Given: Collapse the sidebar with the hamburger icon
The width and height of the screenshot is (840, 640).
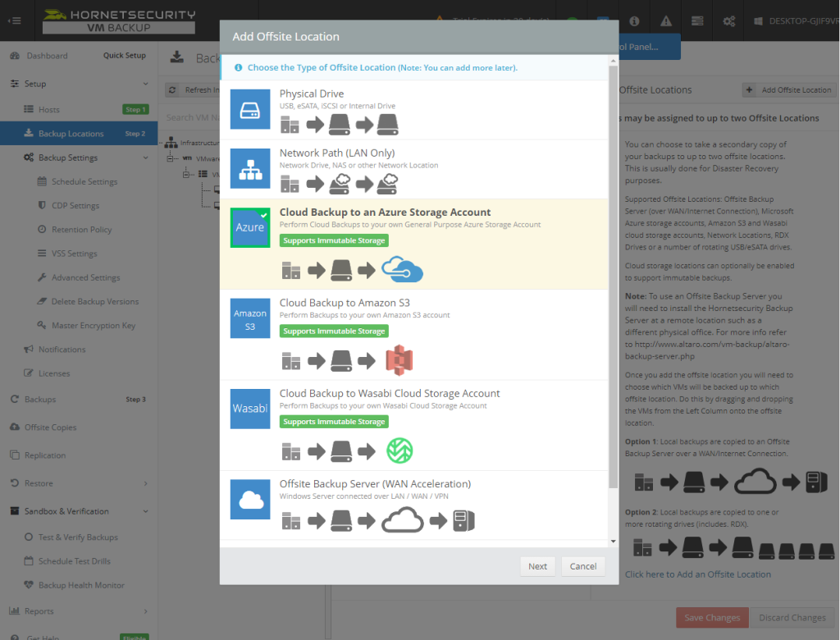Looking at the screenshot, I should pos(15,21).
